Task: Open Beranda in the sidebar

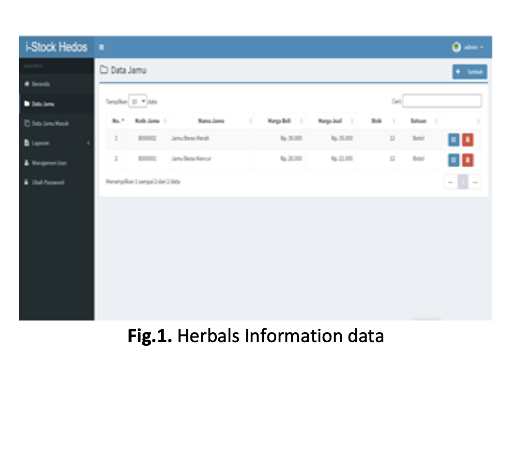Action: pyautogui.click(x=57, y=84)
